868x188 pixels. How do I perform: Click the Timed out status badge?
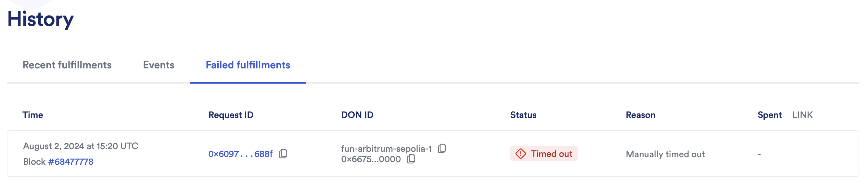543,154
